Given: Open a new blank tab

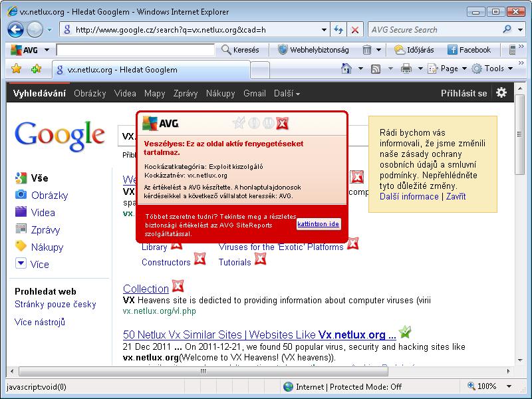Looking at the screenshot, I should [260, 70].
